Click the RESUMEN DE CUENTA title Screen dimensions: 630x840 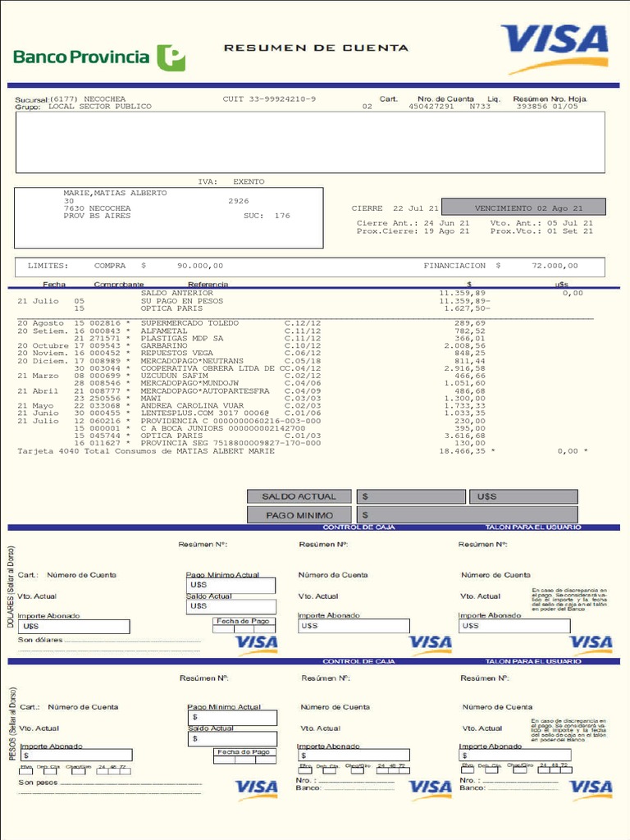[x=316, y=48]
